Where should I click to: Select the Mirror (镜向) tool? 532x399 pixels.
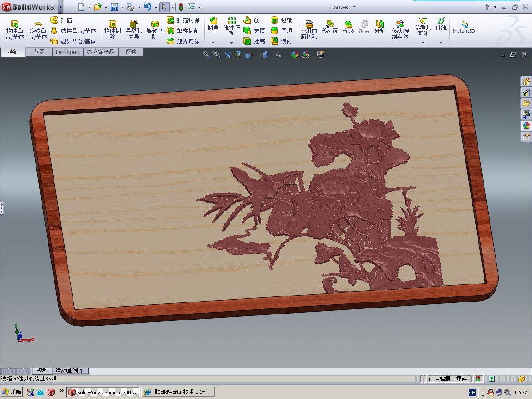[282, 42]
